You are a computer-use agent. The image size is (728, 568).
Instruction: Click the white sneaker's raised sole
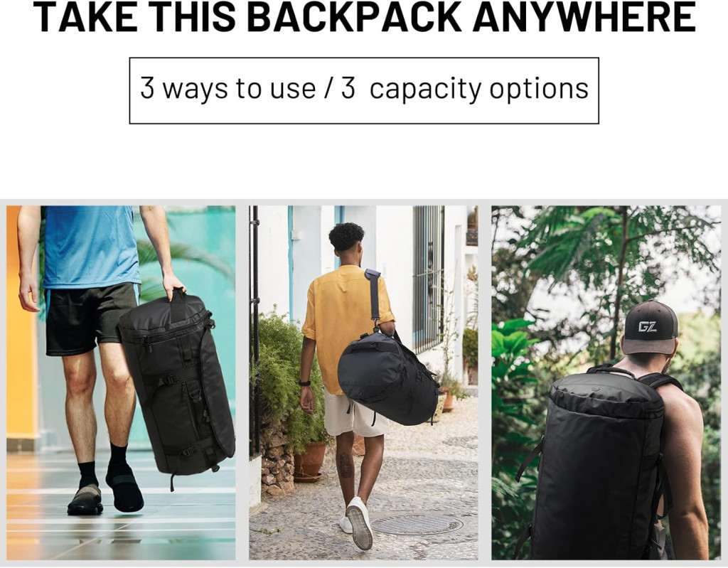(x=359, y=527)
